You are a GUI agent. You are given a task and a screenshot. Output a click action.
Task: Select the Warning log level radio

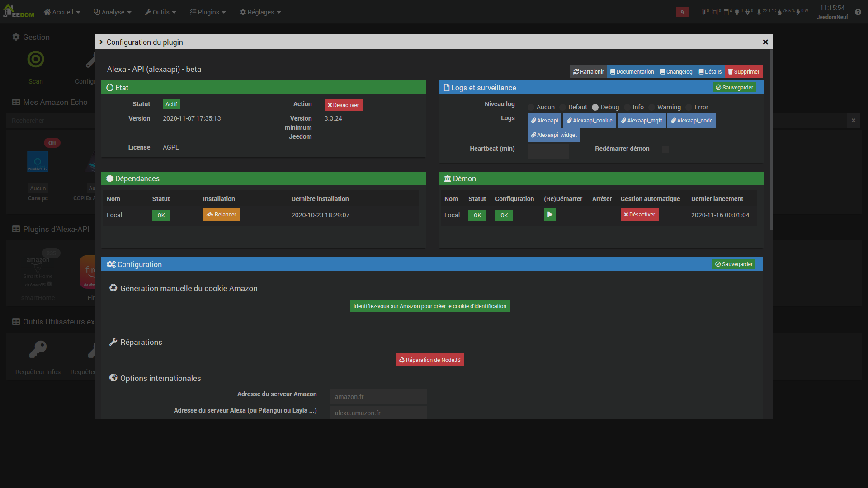tap(652, 107)
